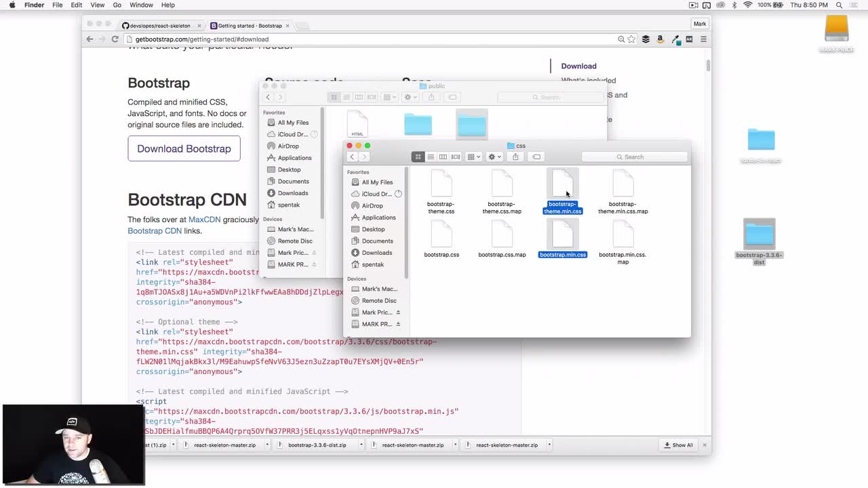868x488 pixels.
Task: Close the downloads bar
Action: (x=705, y=445)
